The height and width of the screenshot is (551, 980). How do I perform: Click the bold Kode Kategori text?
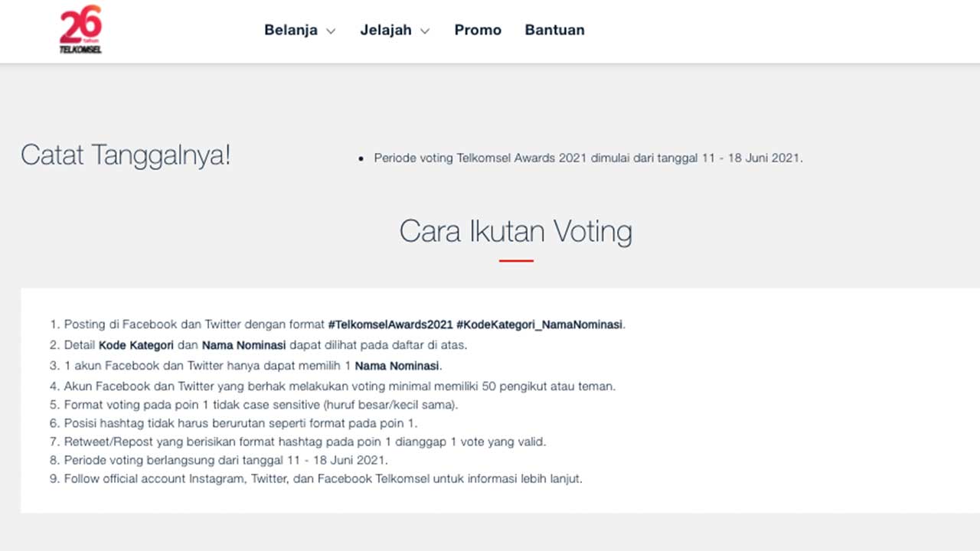coord(136,345)
